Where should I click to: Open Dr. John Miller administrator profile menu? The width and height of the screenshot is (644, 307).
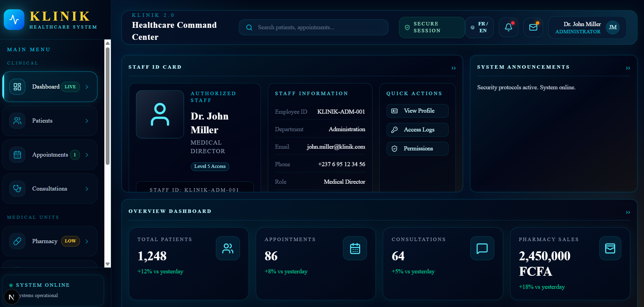(x=587, y=27)
